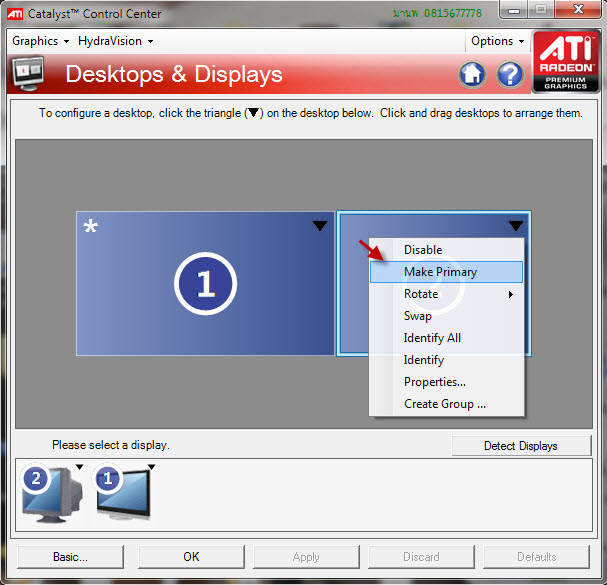This screenshot has height=585, width=607.
Task: Open the Graphics menu
Action: click(x=40, y=41)
